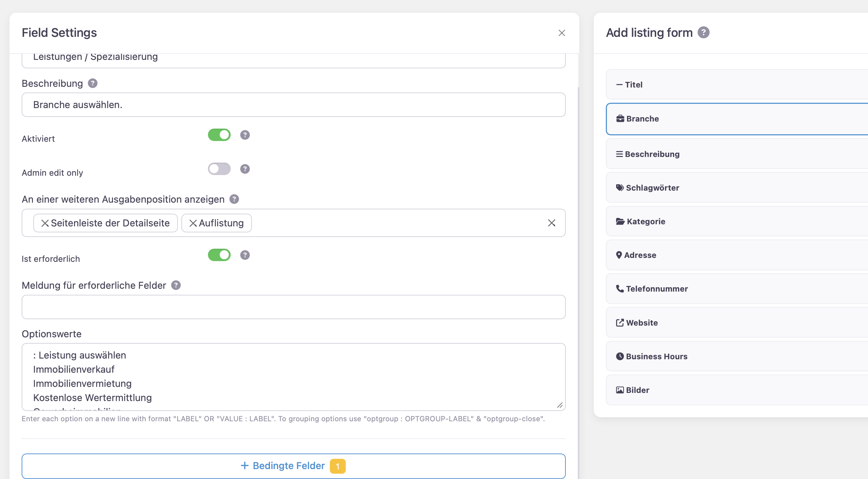Enable the Admin edit only toggle
Image resolution: width=868 pixels, height=479 pixels.
(219, 169)
